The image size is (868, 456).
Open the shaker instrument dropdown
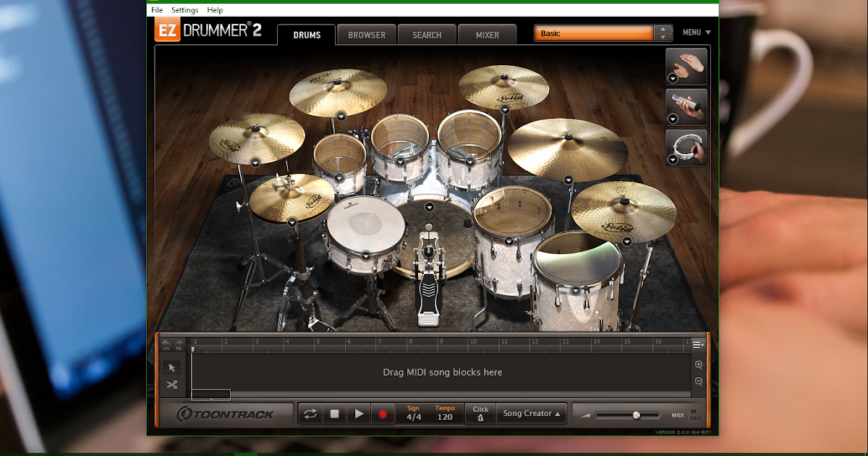point(672,119)
